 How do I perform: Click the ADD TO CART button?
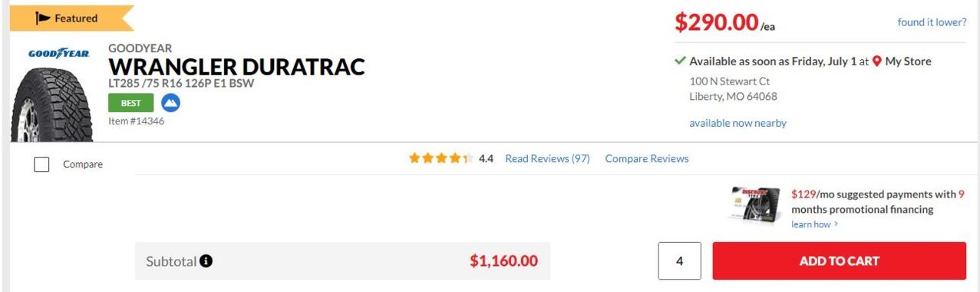pos(839,261)
